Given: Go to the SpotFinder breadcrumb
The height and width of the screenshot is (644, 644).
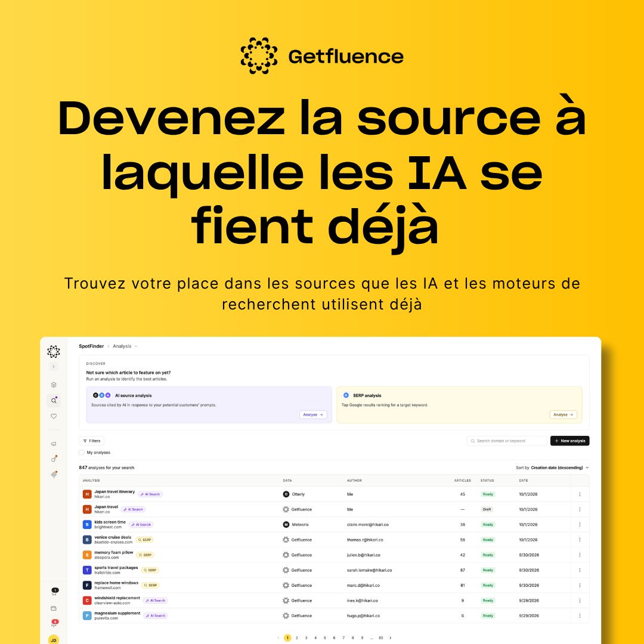Looking at the screenshot, I should tap(91, 346).
